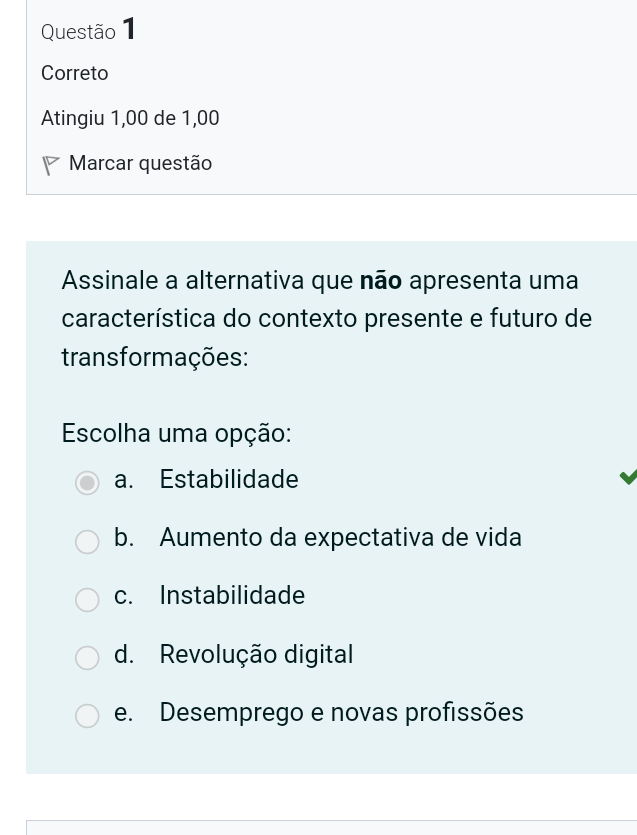The width and height of the screenshot is (637, 835).
Task: Click the green correct-answer checkmark
Action: point(627,478)
